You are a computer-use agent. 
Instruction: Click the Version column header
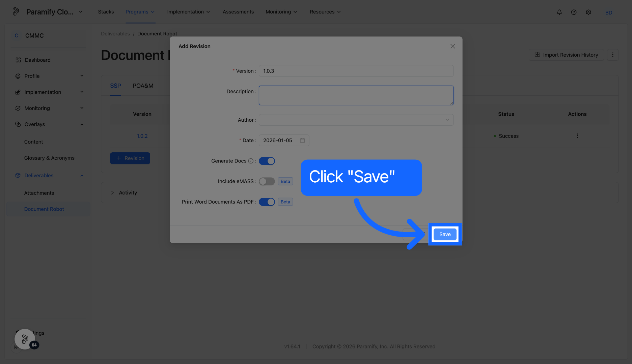coord(142,114)
